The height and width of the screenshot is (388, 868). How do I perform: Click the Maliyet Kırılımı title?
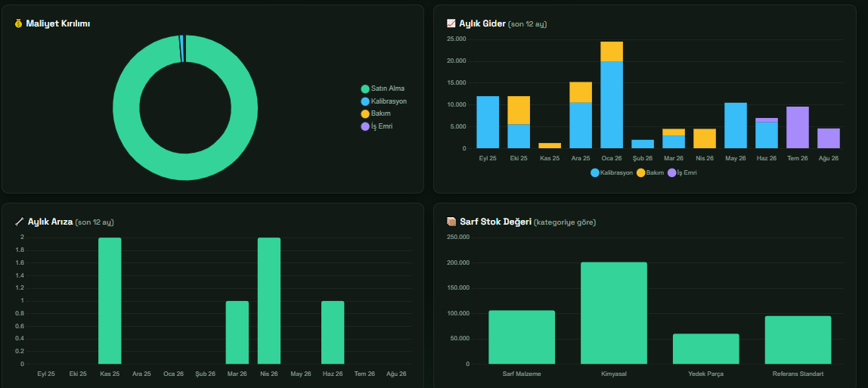pyautogui.click(x=58, y=23)
